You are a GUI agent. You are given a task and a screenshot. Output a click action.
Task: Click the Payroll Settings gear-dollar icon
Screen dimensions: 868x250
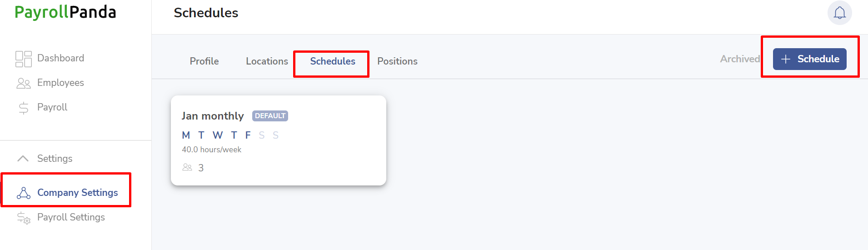[24, 218]
